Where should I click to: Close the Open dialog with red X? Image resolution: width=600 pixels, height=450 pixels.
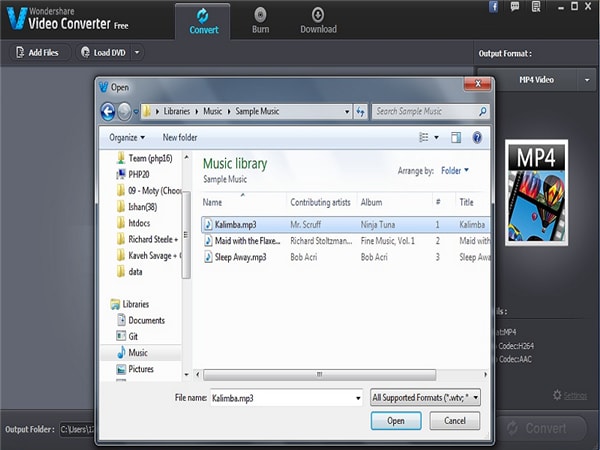click(477, 84)
